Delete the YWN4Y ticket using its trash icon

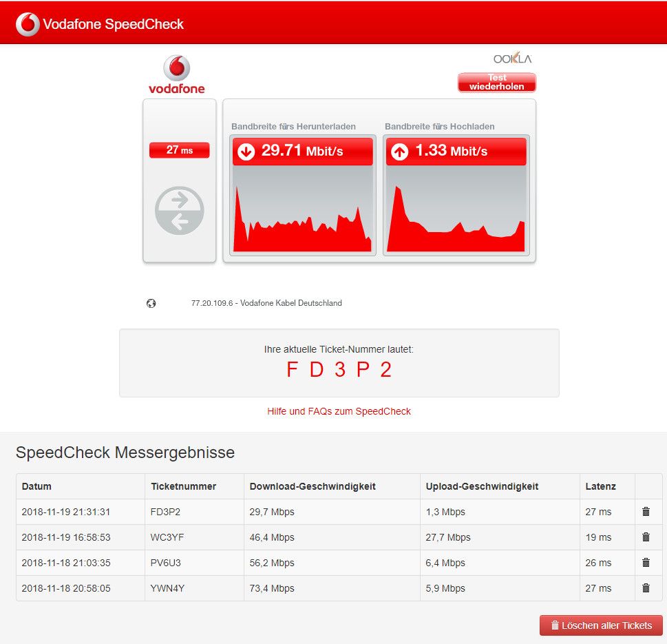pos(646,588)
